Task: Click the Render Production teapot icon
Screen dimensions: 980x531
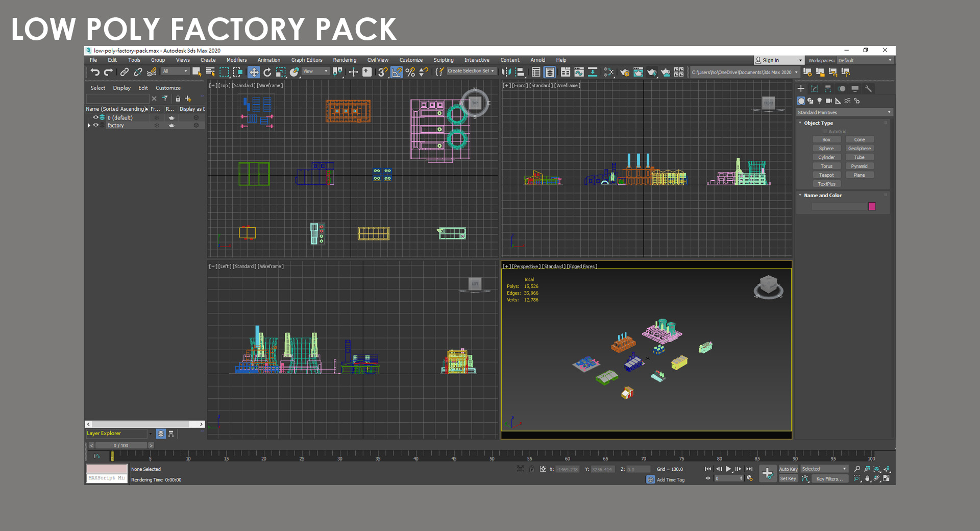Action: pyautogui.click(x=651, y=73)
